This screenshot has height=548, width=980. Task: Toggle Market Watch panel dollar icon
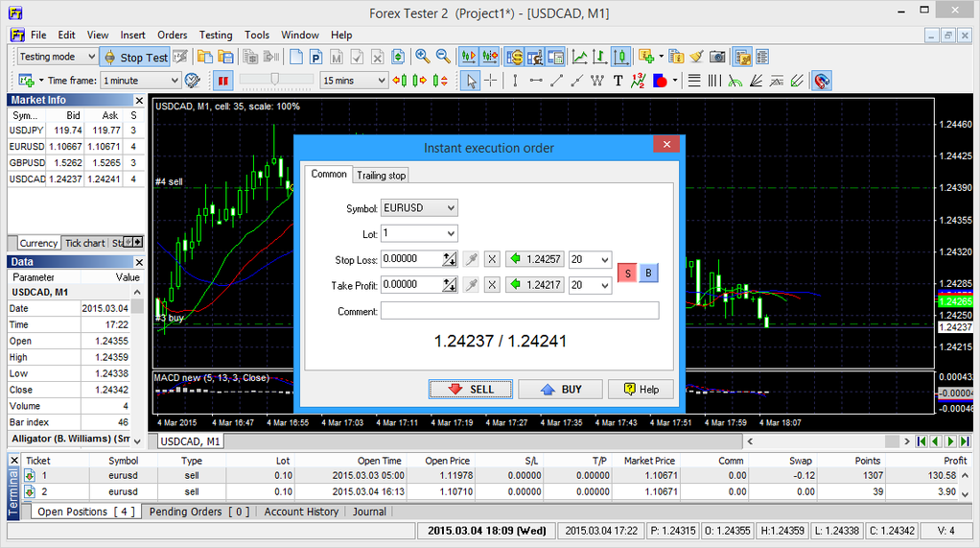[514, 57]
